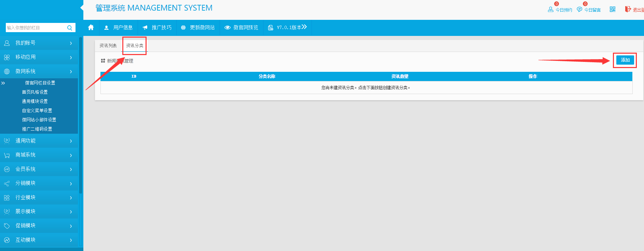
Task: Click the 互动模块 icon in sidebar
Action: pyautogui.click(x=7, y=240)
